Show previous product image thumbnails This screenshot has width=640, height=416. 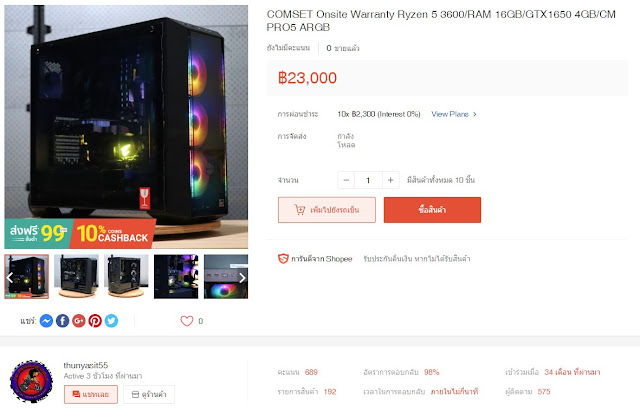point(10,278)
